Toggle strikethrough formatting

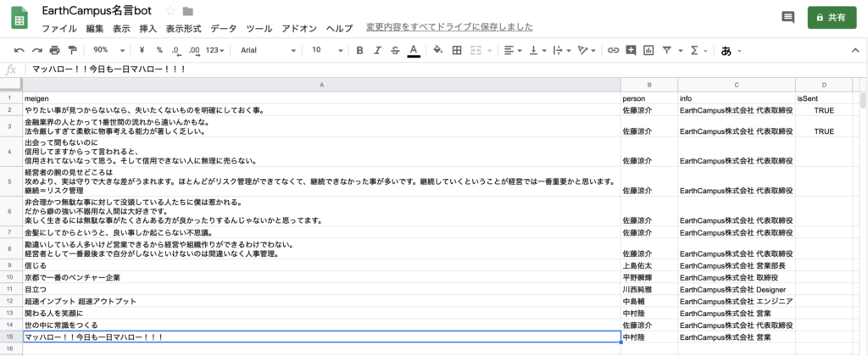pyautogui.click(x=395, y=50)
